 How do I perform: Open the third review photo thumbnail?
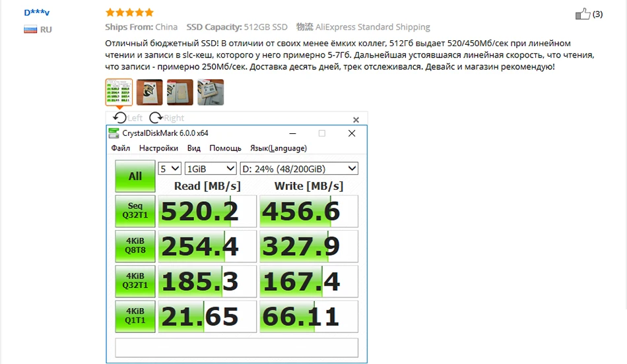pyautogui.click(x=180, y=92)
